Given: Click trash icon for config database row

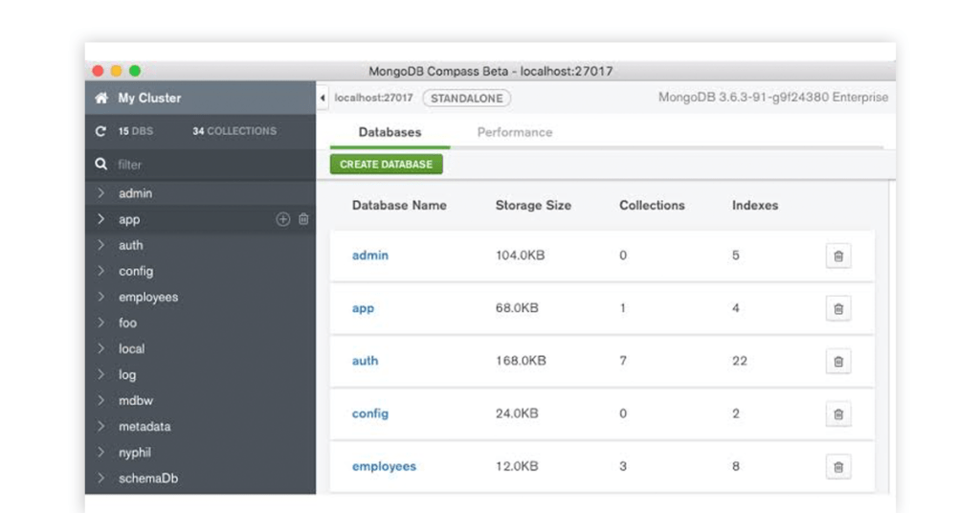Looking at the screenshot, I should pyautogui.click(x=838, y=413).
